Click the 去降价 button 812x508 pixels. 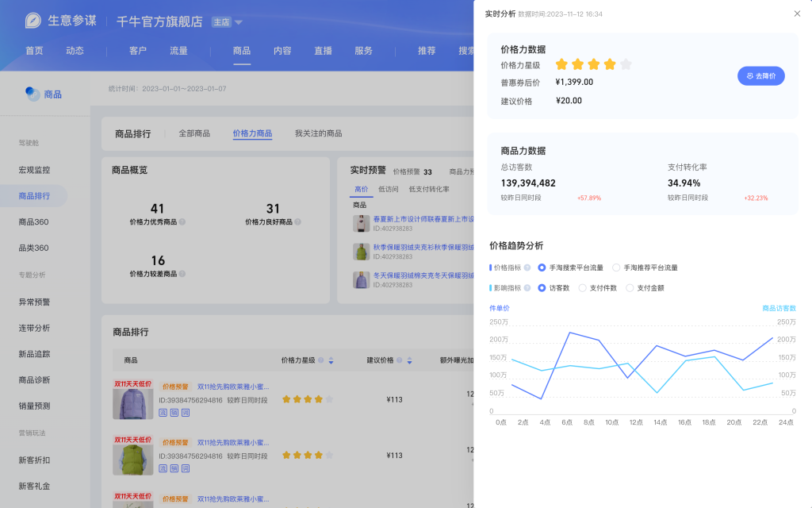point(760,75)
